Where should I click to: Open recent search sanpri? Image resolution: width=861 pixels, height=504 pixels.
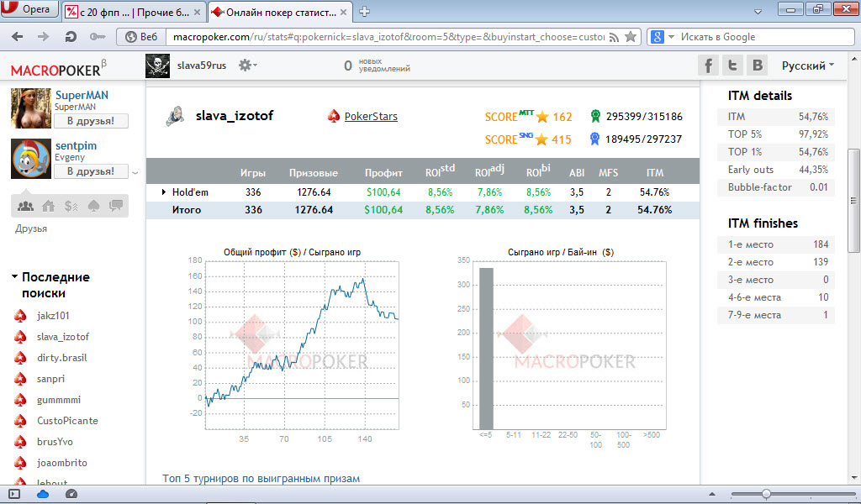click(50, 379)
